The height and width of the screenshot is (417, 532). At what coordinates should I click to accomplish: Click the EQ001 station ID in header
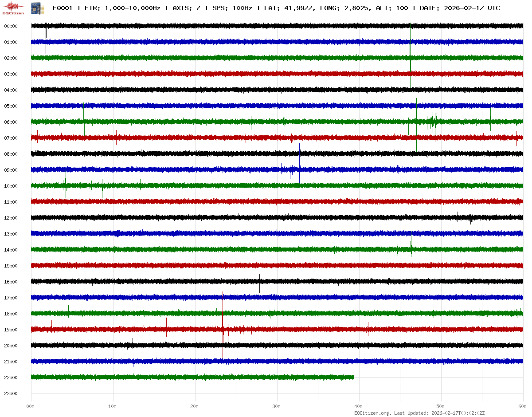63,8
